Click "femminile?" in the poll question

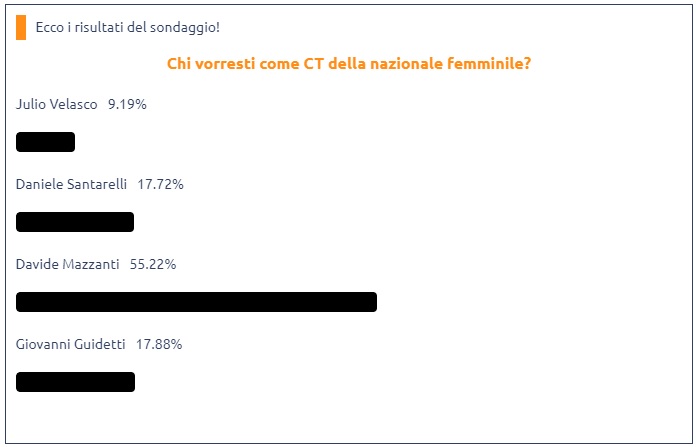click(x=491, y=64)
